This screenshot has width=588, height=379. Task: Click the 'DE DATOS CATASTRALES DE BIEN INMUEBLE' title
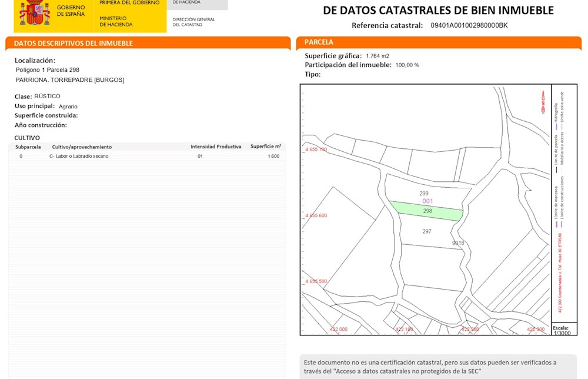(439, 11)
